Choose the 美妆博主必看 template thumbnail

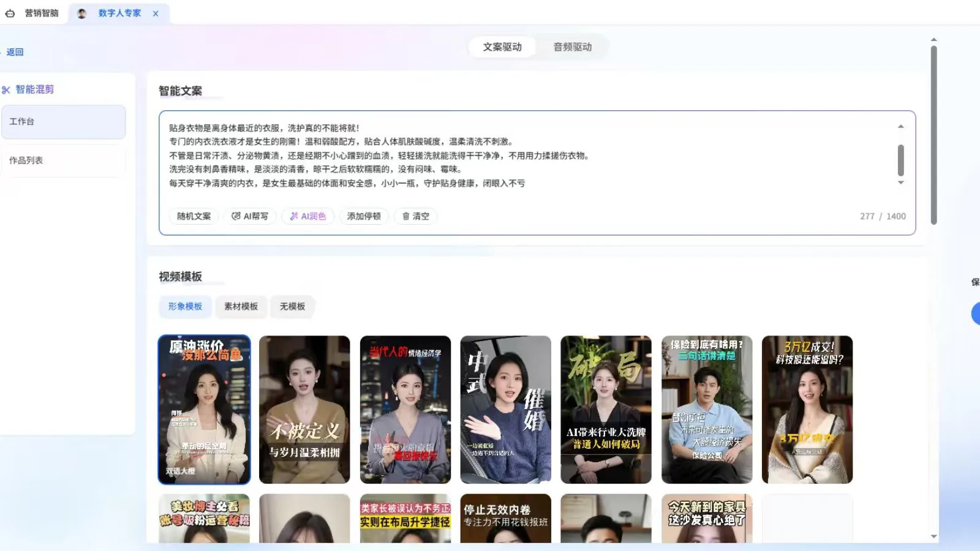(205, 519)
